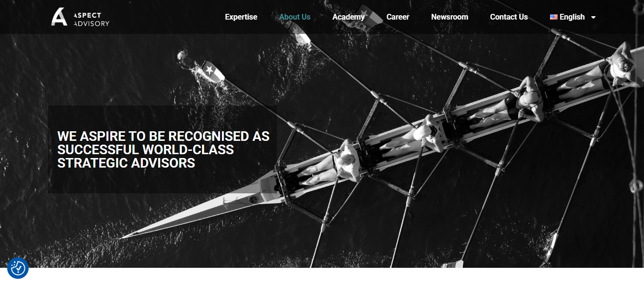This screenshot has width=644, height=285.
Task: Click the US flag language icon
Action: 553,17
